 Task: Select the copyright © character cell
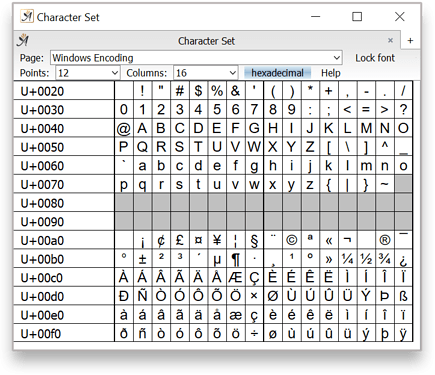tap(292, 240)
